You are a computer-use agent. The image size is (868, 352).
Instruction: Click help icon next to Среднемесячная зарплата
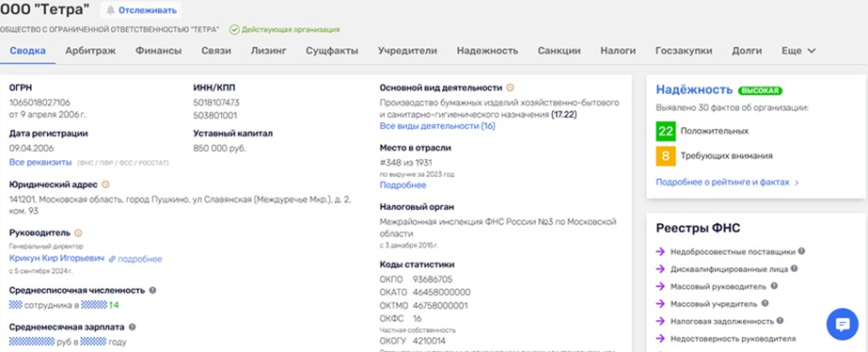[133, 327]
